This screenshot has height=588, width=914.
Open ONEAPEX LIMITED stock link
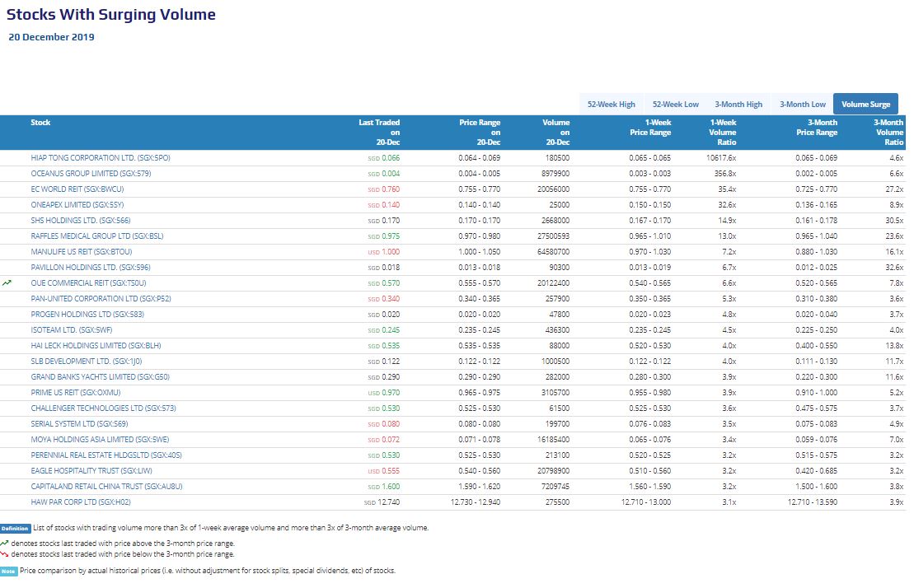[77, 205]
